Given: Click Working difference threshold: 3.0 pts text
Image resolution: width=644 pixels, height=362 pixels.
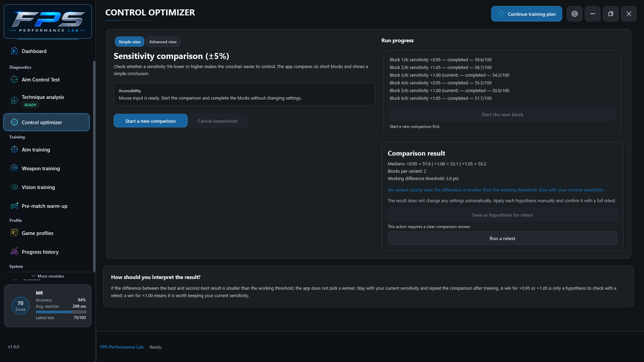Looking at the screenshot, I should point(423,178).
